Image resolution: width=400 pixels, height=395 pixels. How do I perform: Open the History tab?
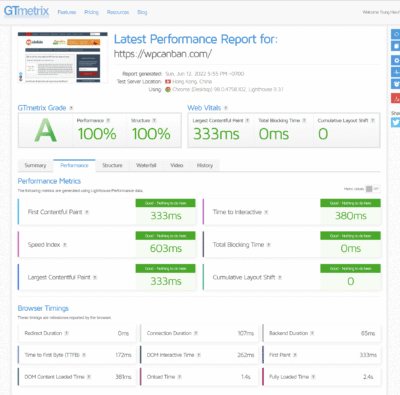click(205, 165)
